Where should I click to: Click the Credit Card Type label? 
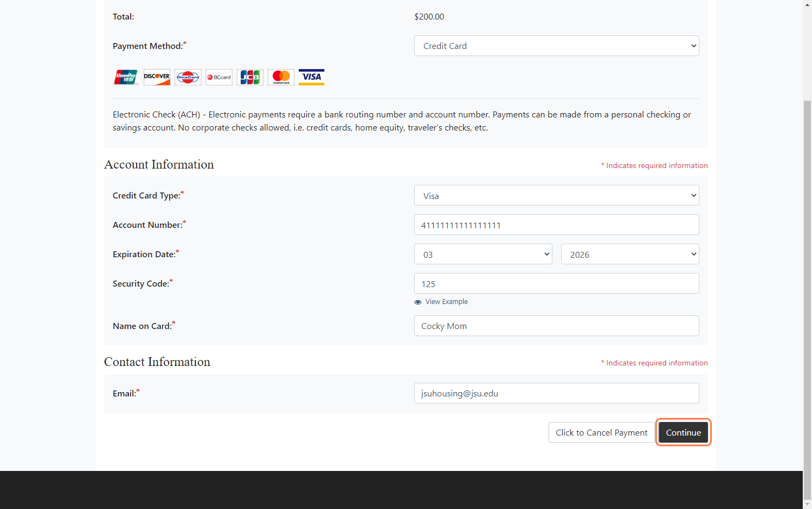[148, 195]
